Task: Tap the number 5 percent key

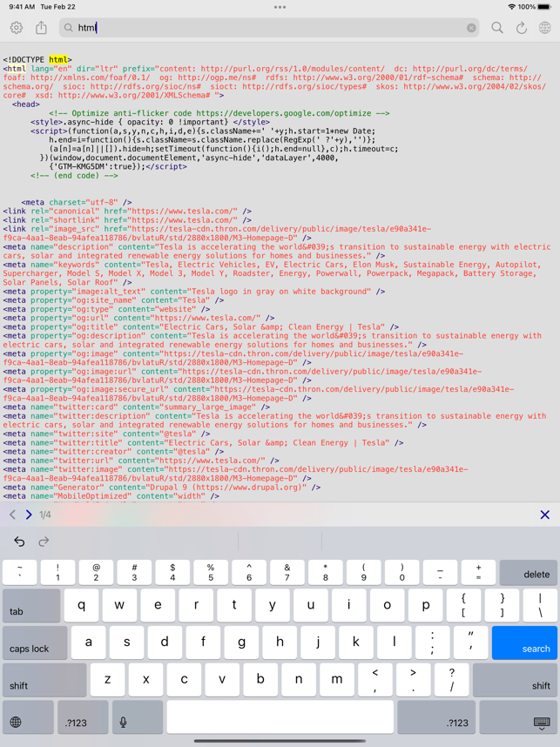Action: click(x=211, y=572)
